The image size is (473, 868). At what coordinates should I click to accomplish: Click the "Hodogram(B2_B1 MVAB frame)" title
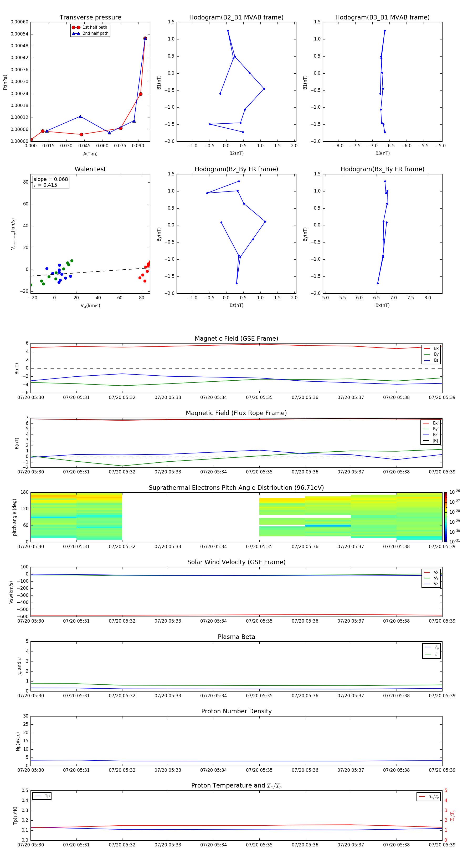click(236, 18)
